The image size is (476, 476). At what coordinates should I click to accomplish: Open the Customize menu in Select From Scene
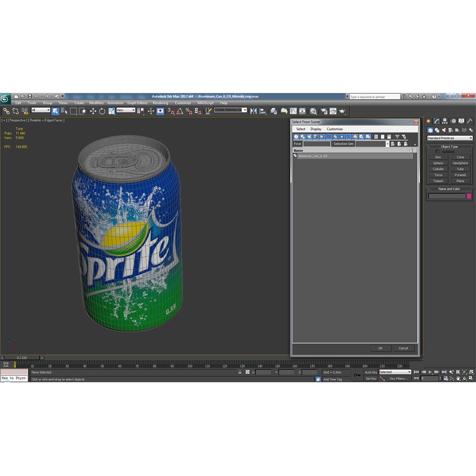tap(335, 129)
